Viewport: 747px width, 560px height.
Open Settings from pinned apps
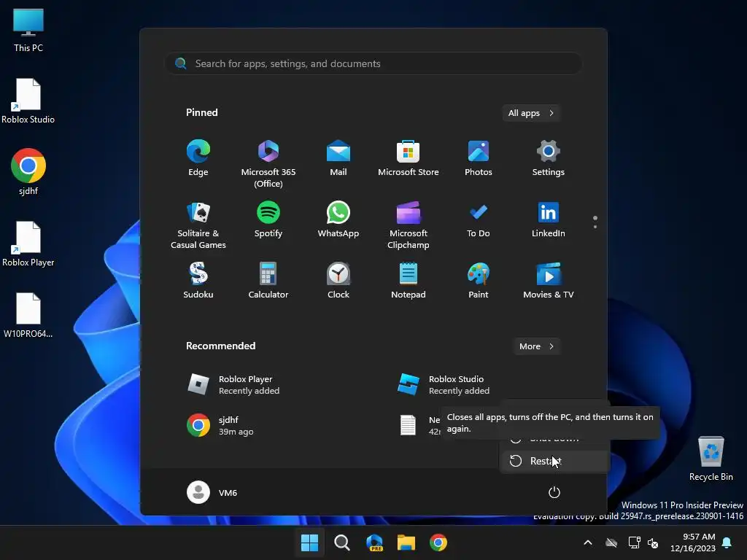tap(549, 158)
